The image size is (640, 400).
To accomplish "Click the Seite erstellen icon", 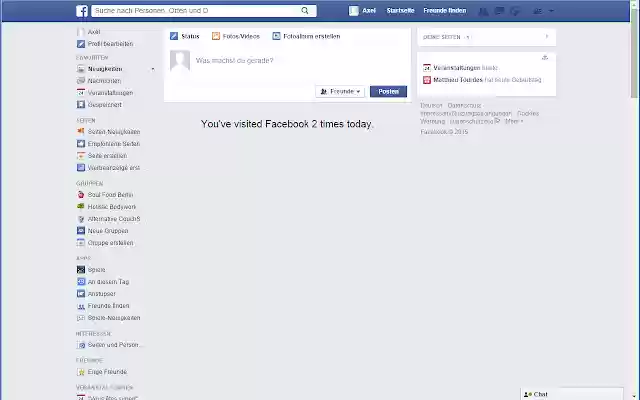I will point(81,156).
